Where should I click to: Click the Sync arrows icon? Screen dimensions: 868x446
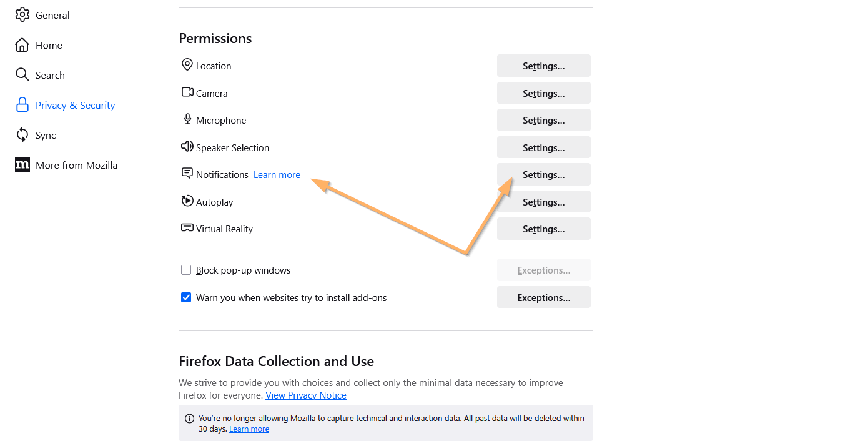pos(22,135)
